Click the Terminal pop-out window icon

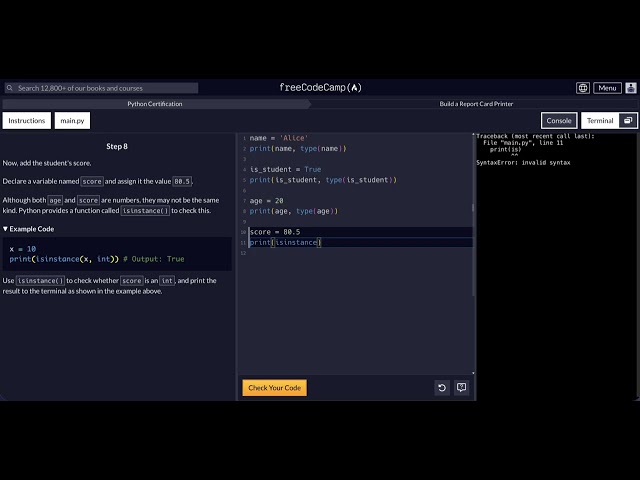pyautogui.click(x=628, y=120)
